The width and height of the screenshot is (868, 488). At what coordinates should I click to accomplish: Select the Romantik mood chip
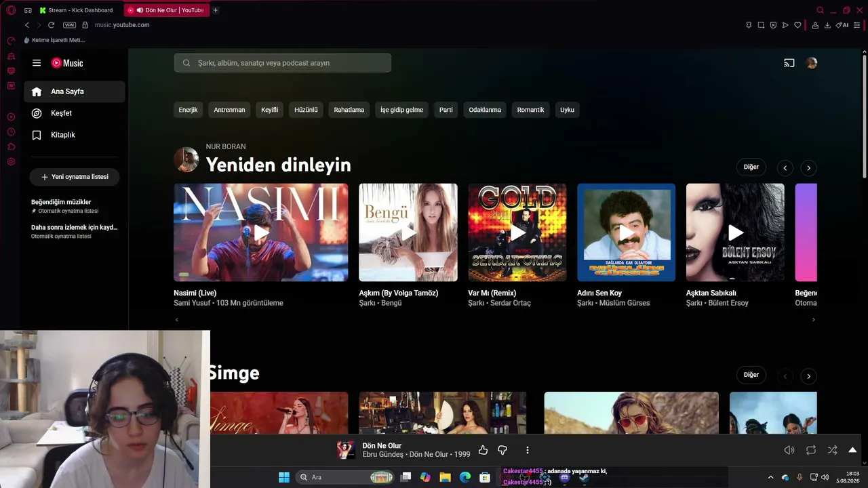pyautogui.click(x=531, y=110)
